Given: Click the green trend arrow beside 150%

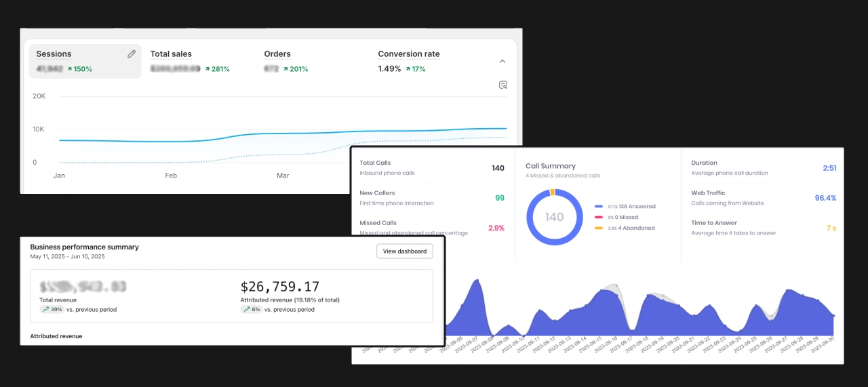Looking at the screenshot, I should pos(69,69).
